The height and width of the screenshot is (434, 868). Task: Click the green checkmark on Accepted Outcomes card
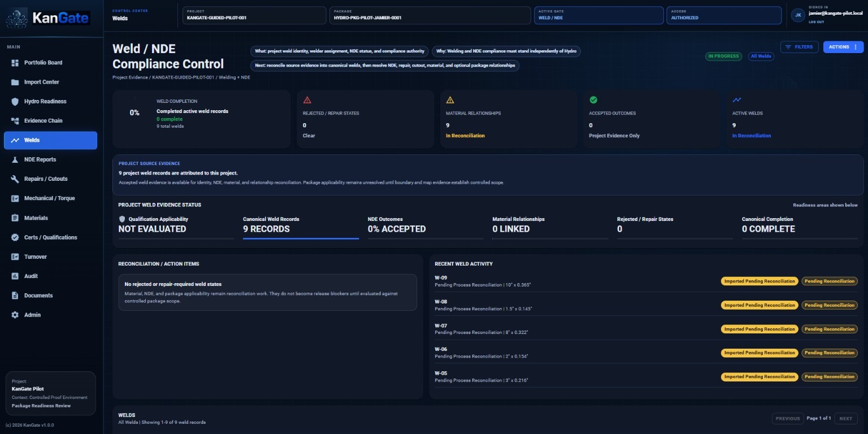pyautogui.click(x=593, y=100)
